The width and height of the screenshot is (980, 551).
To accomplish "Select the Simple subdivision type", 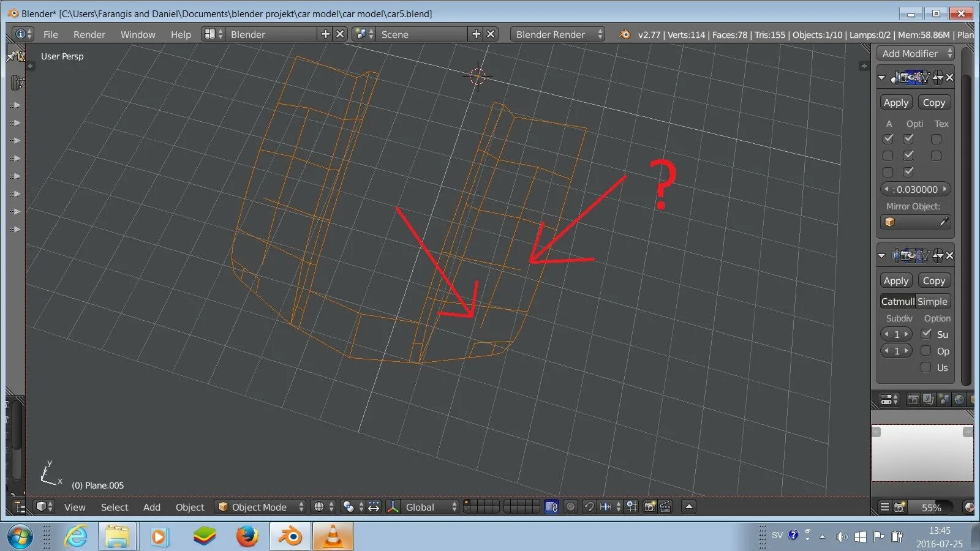I will (933, 301).
